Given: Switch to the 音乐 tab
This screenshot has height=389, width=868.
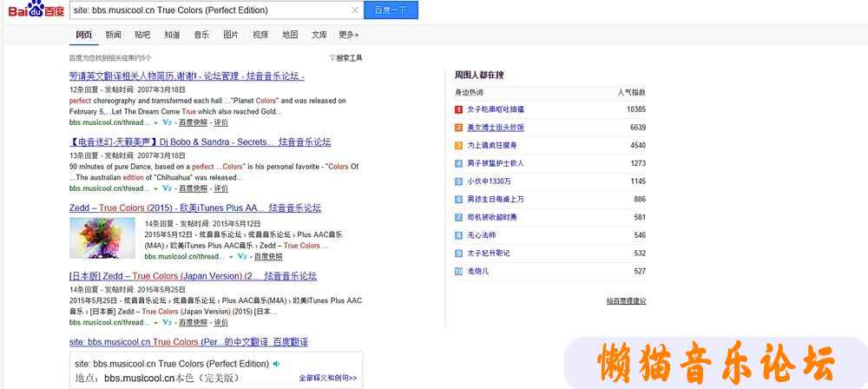Looking at the screenshot, I should pyautogui.click(x=201, y=35).
